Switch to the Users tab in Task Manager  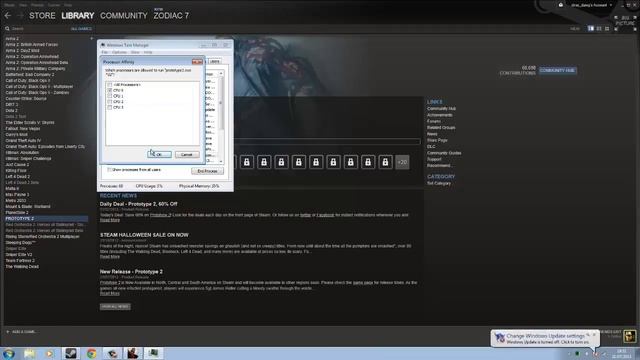click(x=215, y=61)
